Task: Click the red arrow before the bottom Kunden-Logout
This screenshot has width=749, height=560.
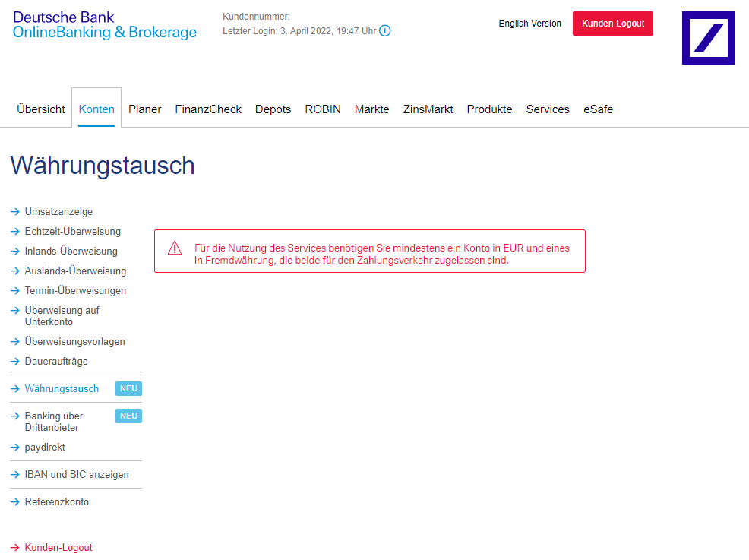Action: tap(15, 548)
